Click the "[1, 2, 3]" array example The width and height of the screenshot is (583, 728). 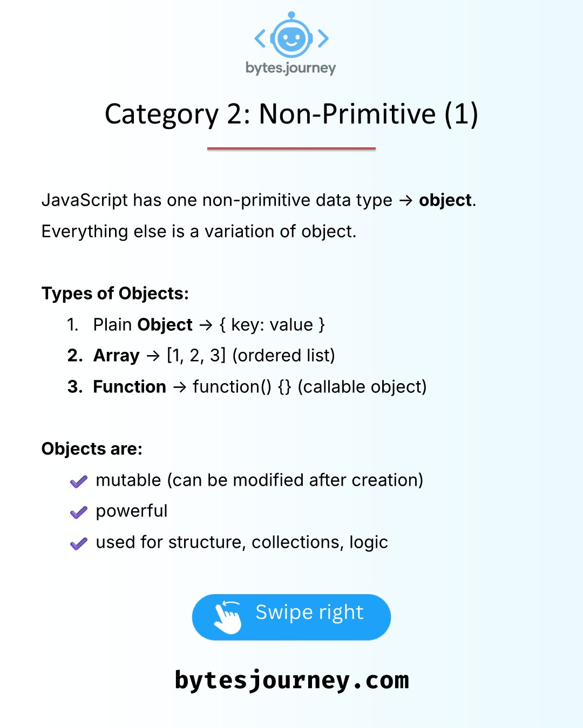(196, 356)
